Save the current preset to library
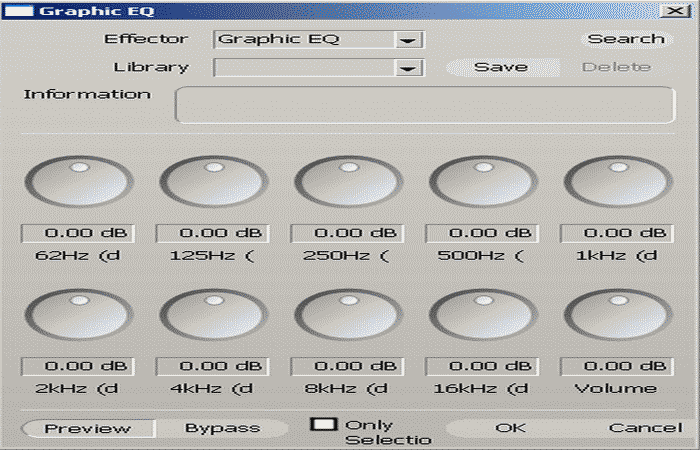Viewport: 700px width, 450px height. tap(500, 67)
